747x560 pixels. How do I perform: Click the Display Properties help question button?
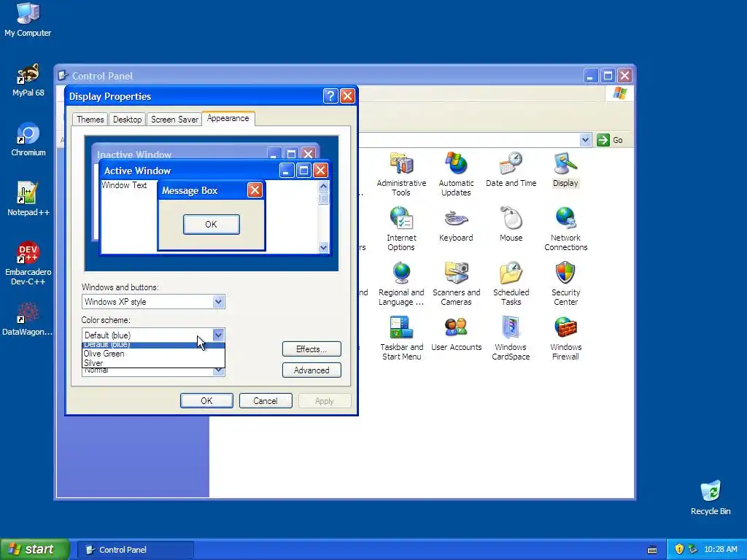330,96
